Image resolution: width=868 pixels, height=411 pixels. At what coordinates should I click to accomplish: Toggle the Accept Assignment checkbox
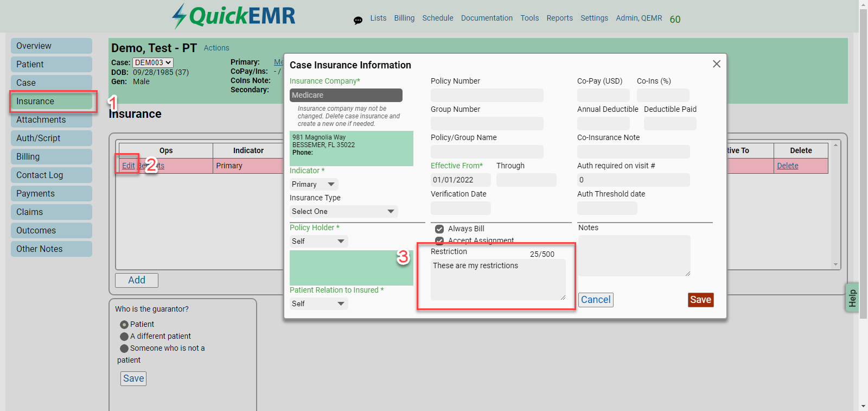point(439,241)
